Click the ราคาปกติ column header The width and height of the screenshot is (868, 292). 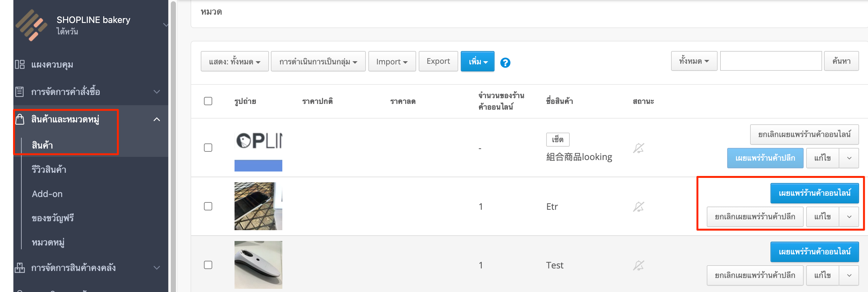click(317, 101)
